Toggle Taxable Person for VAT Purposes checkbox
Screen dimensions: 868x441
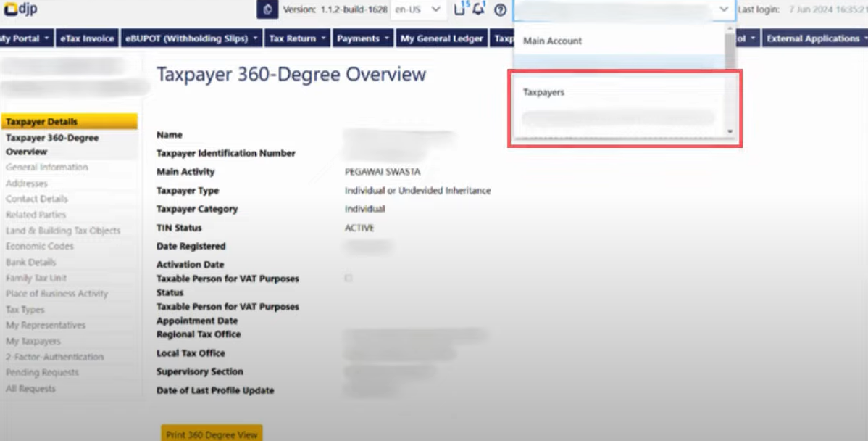pos(349,278)
